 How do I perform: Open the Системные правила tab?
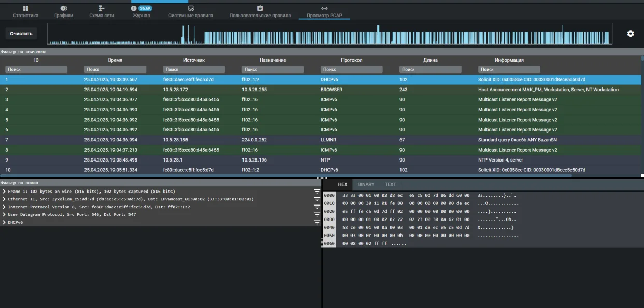pyautogui.click(x=191, y=12)
